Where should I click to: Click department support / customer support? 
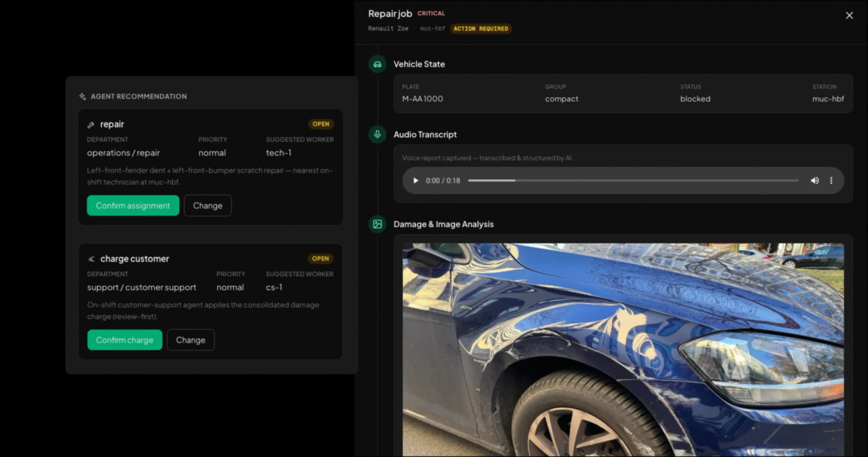[142, 287]
